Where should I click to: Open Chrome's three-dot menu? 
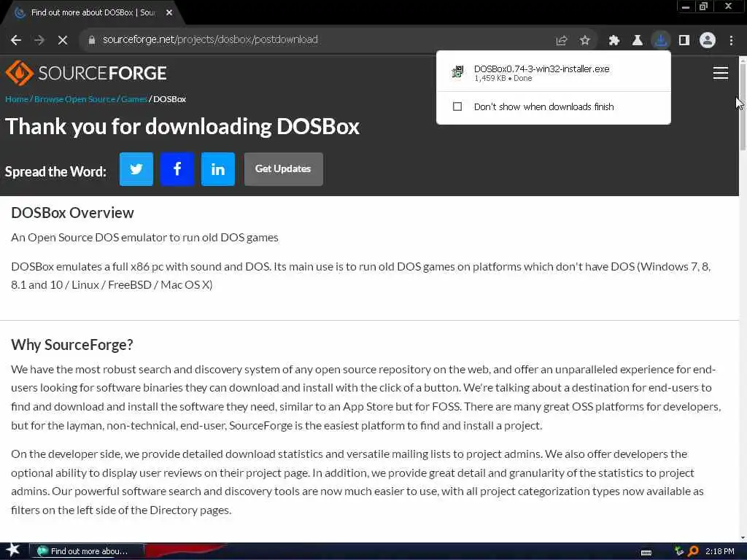tap(731, 41)
